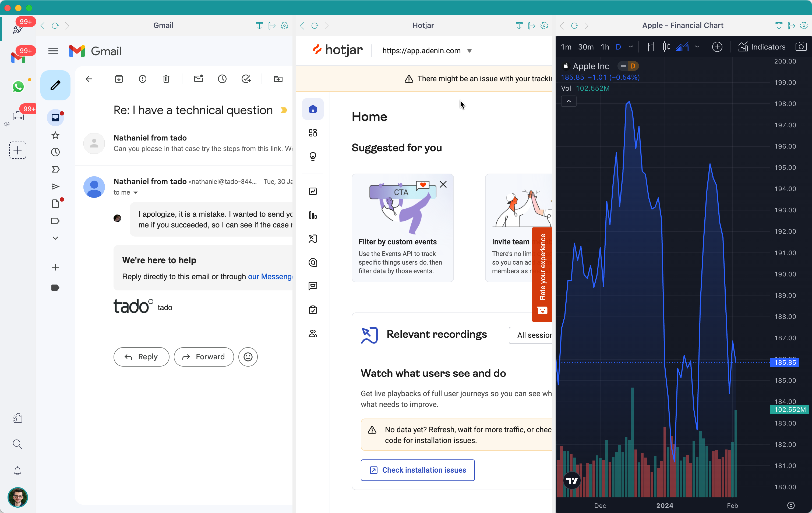Image resolution: width=812 pixels, height=513 pixels.
Task: Open Hotjar Dashboards icon
Action: 313,132
